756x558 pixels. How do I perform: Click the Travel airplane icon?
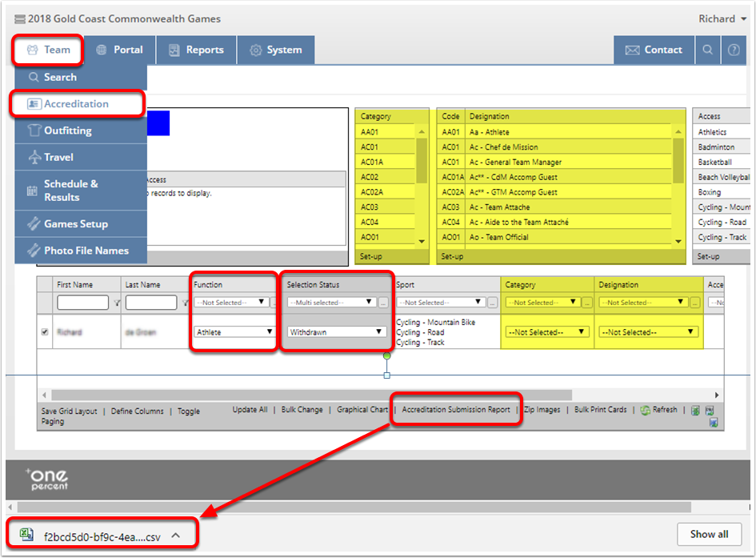point(34,157)
